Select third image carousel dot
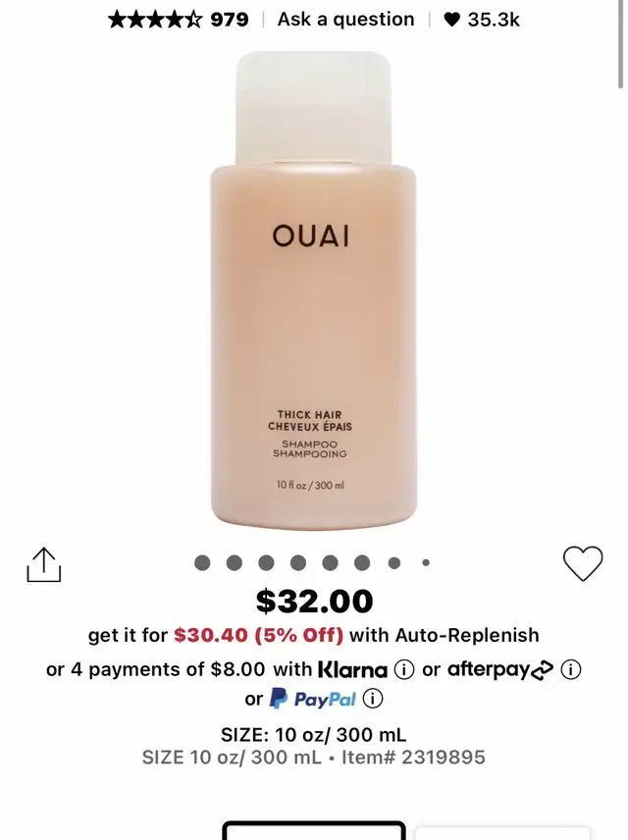The image size is (628, 840). (x=266, y=563)
